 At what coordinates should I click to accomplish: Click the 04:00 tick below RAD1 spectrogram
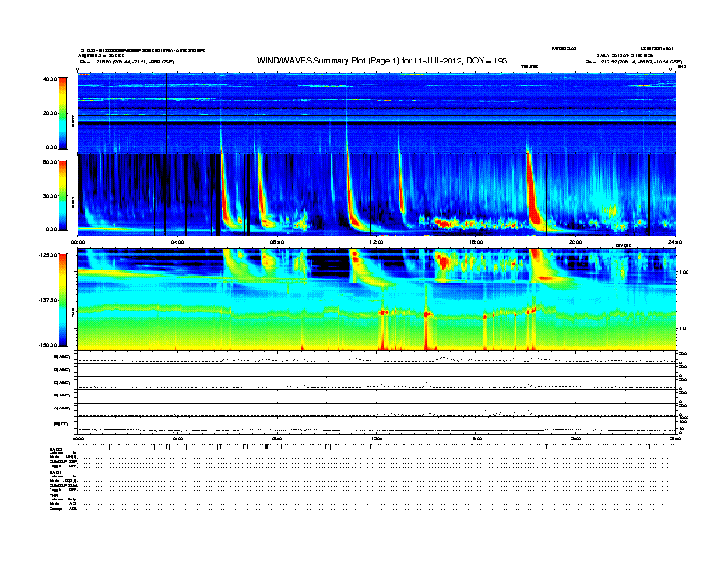click(177, 242)
